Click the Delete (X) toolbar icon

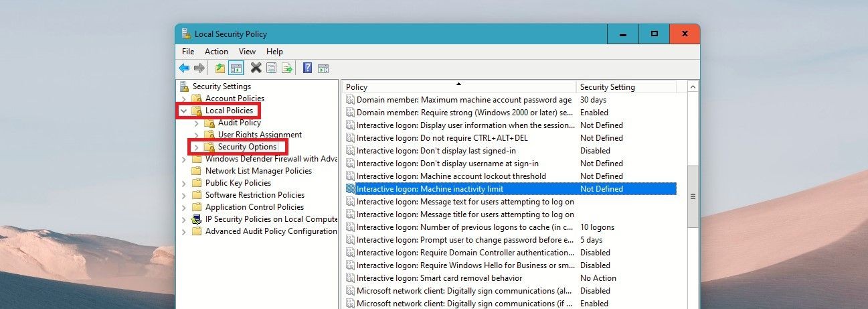point(256,68)
